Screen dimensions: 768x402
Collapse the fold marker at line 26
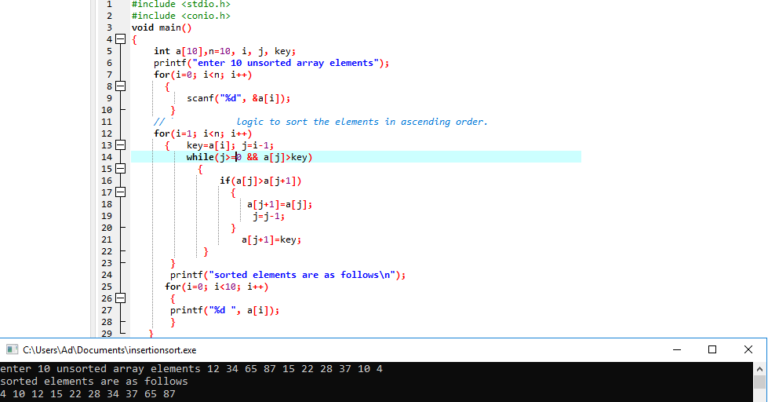[x=120, y=298]
